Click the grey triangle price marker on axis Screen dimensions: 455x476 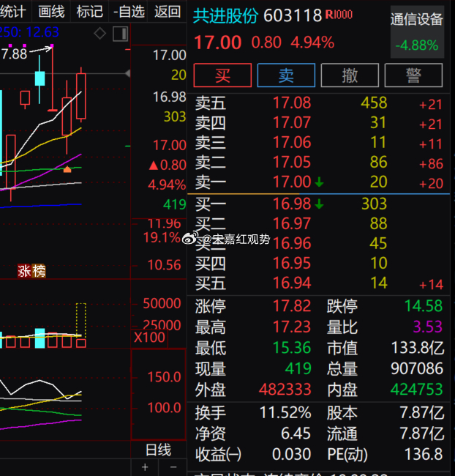pyautogui.click(x=128, y=73)
